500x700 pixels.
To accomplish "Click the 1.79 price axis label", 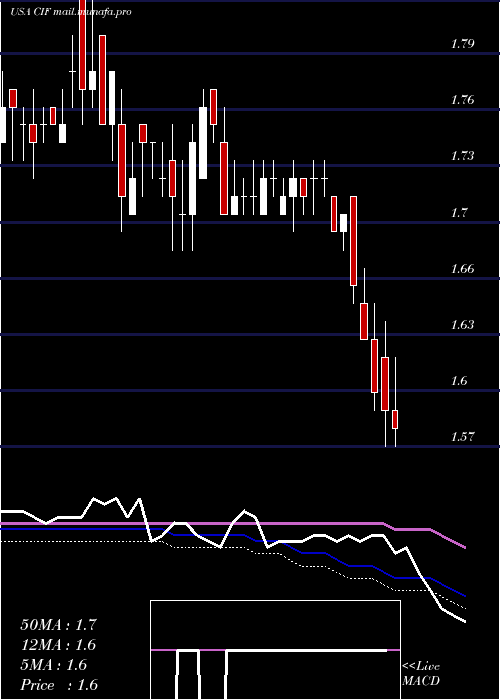I will click(x=462, y=44).
